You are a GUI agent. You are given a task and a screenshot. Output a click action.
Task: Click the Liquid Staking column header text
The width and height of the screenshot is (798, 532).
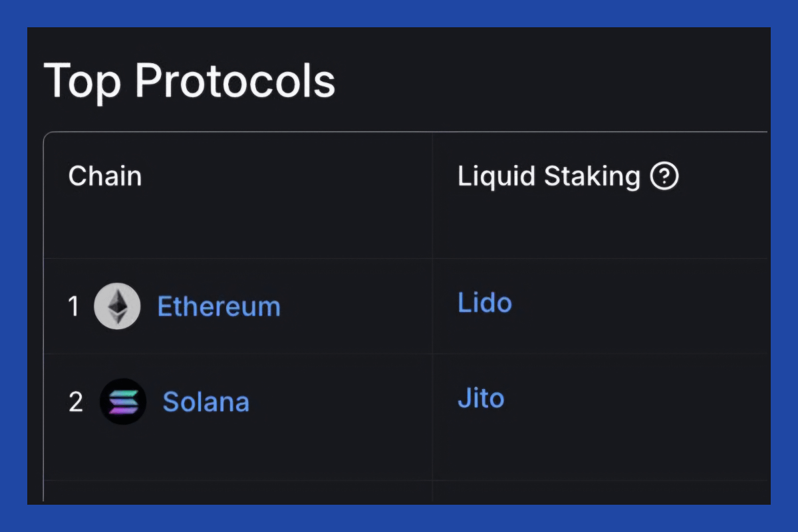pos(549,176)
